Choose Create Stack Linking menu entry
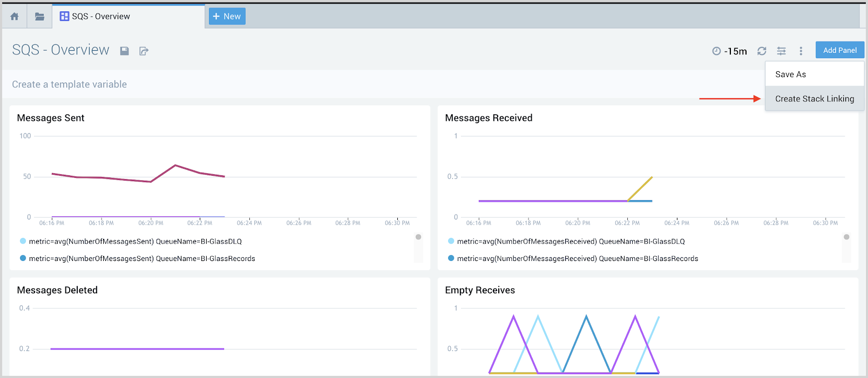This screenshot has height=378, width=868. [x=814, y=99]
